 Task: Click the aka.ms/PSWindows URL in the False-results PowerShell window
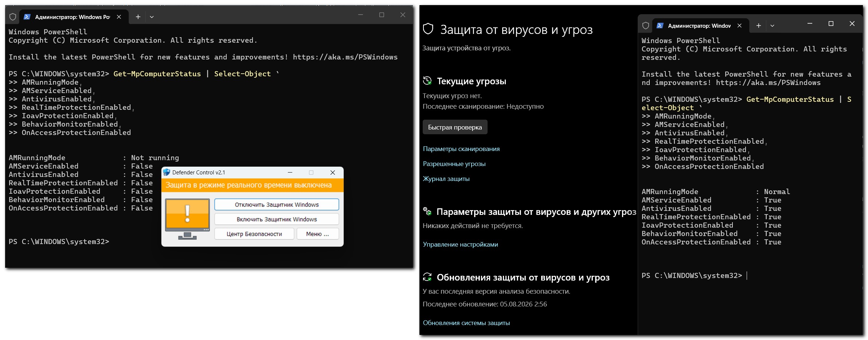345,57
